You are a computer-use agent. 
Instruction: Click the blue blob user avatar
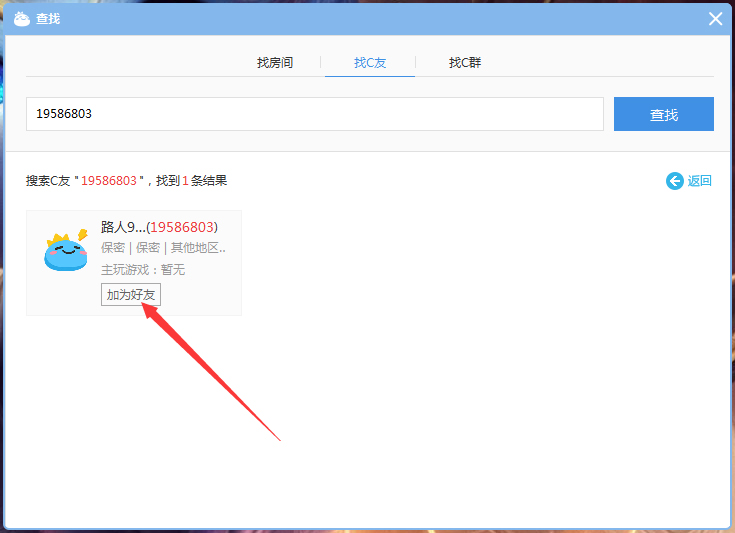click(66, 250)
